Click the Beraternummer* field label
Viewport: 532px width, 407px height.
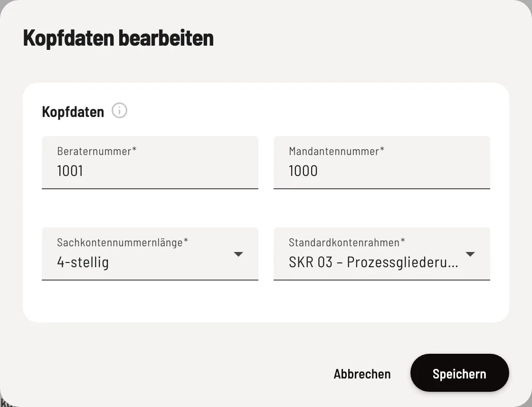97,151
